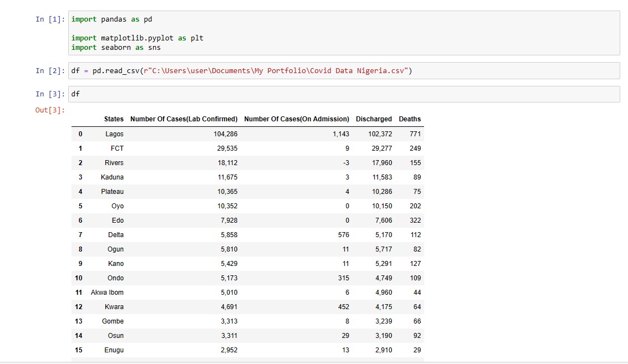Click the Deaths column header
This screenshot has height=364, width=628.
click(x=410, y=119)
